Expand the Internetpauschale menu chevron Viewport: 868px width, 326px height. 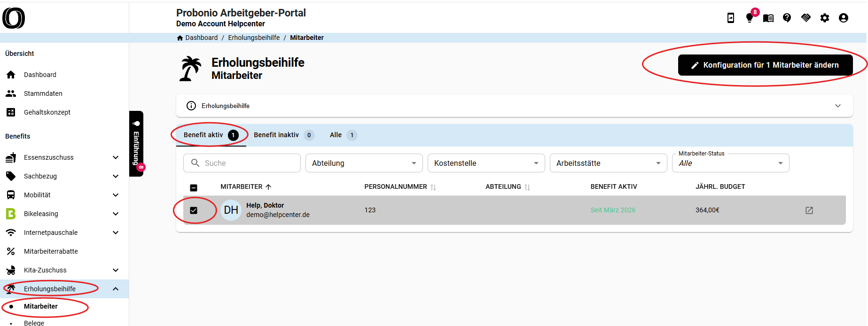116,233
